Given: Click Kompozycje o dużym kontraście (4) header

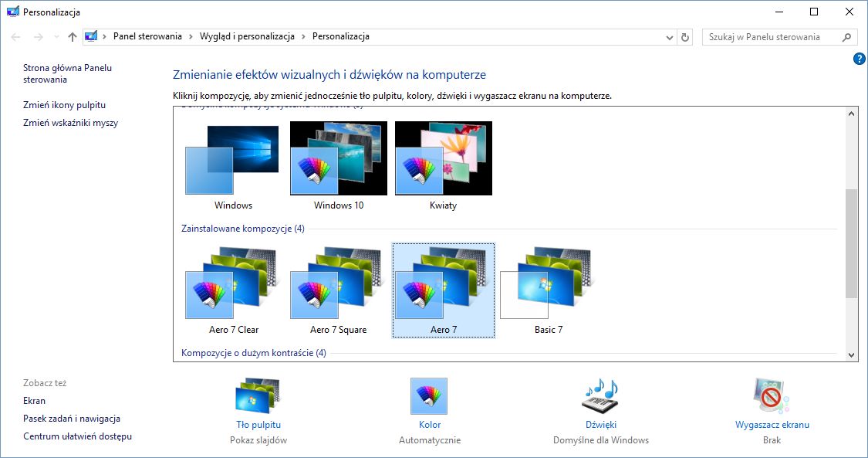Looking at the screenshot, I should 254,353.
